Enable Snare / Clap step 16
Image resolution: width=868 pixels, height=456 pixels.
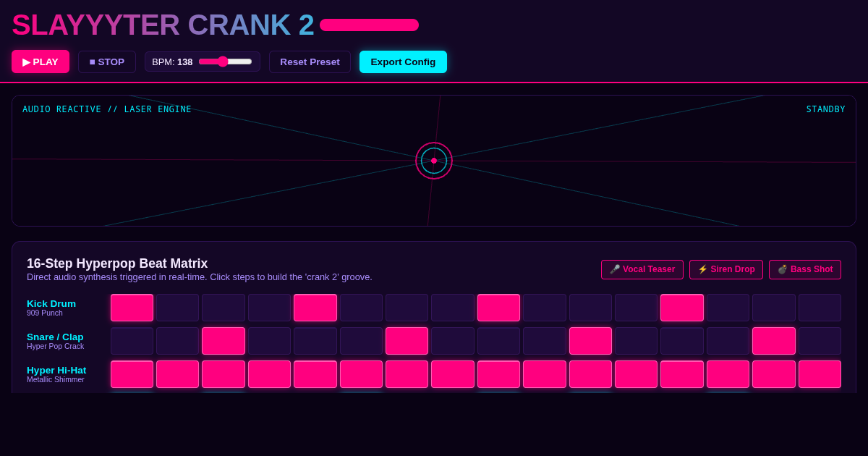click(820, 341)
